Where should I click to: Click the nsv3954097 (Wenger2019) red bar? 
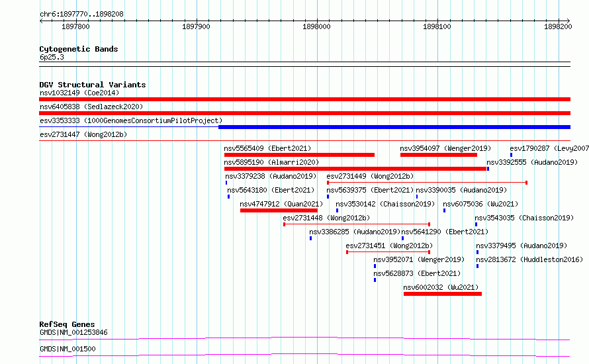coord(439,155)
